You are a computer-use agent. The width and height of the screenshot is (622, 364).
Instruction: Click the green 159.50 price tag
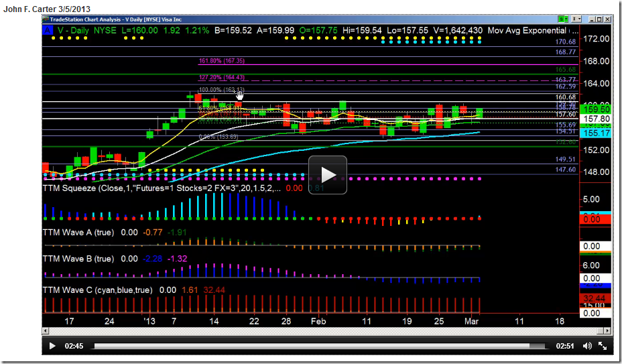595,109
